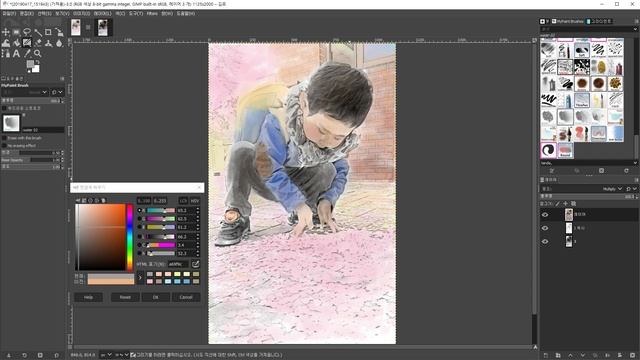640x360 pixels.
Task: Click the reset tool options icon at bottom left
Action: click(56, 356)
